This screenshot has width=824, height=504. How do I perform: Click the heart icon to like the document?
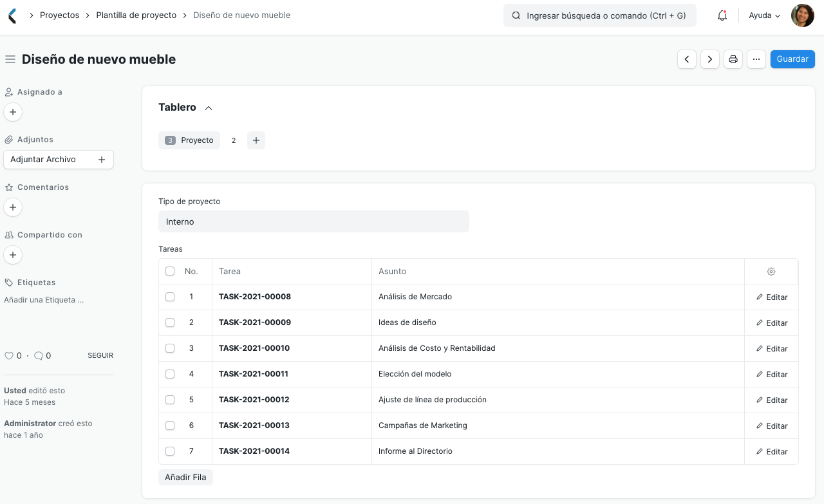9,355
